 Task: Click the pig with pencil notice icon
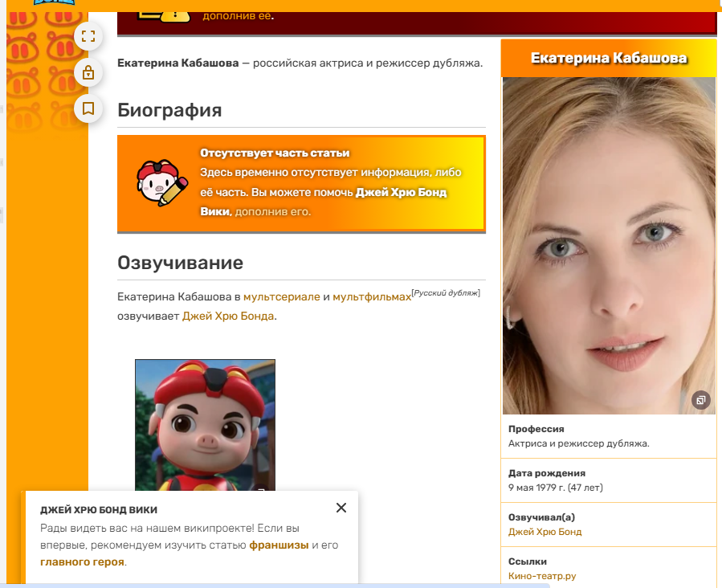[161, 183]
